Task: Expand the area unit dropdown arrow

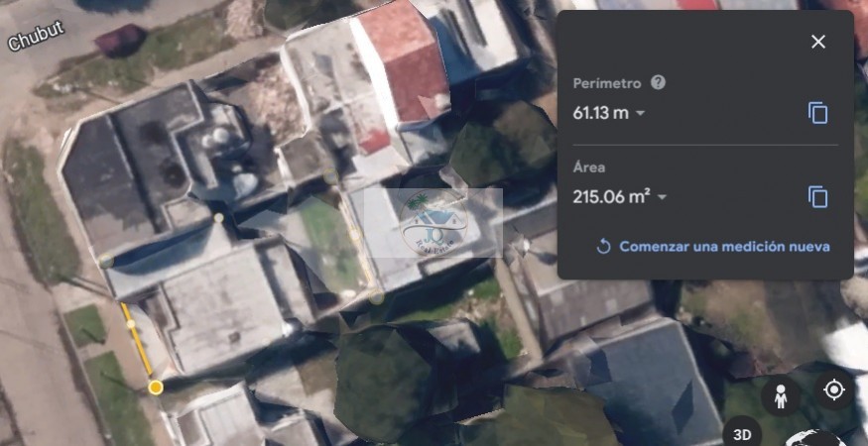Action: 662,197
